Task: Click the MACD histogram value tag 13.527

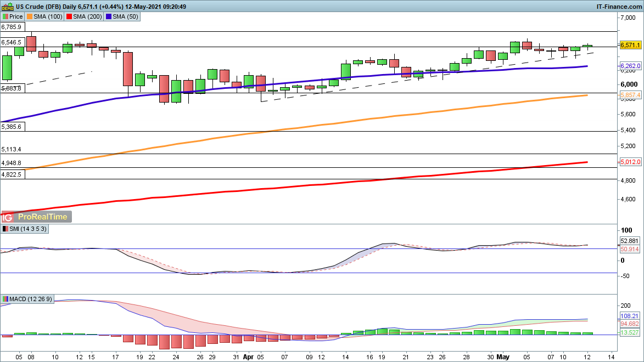Action: point(630,332)
